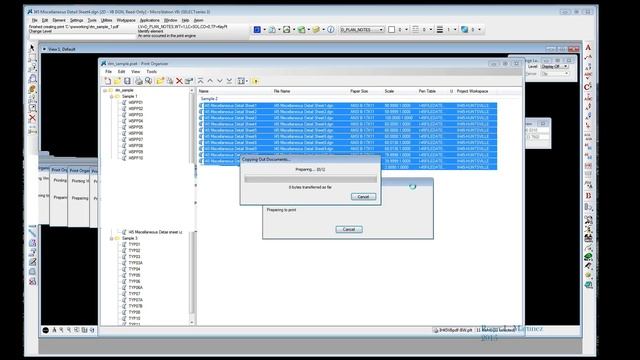Image resolution: width=640 pixels, height=360 pixels.
Task: Click Project Workspace column header
Action: tap(472, 91)
